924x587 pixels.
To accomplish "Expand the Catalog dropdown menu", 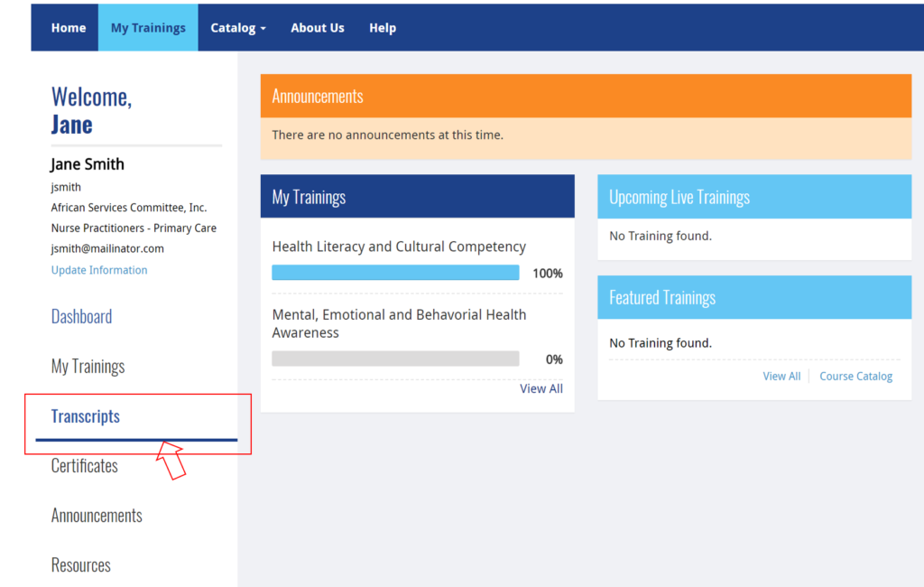I will click(x=238, y=28).
